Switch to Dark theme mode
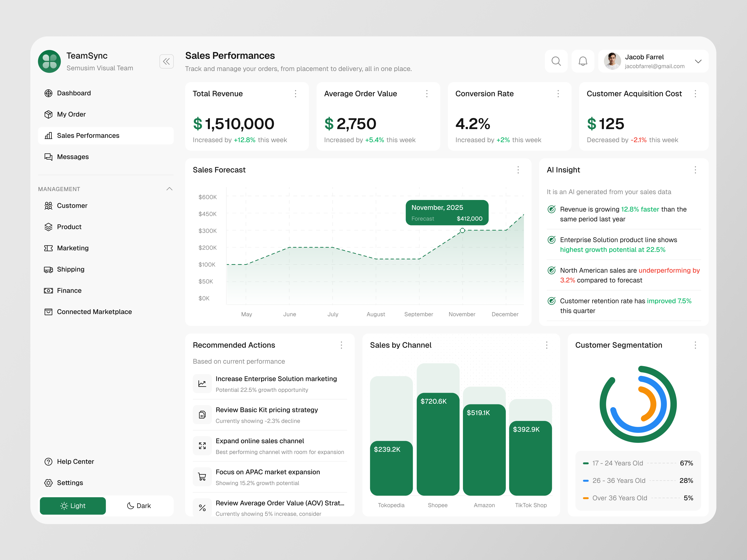 pos(139,506)
